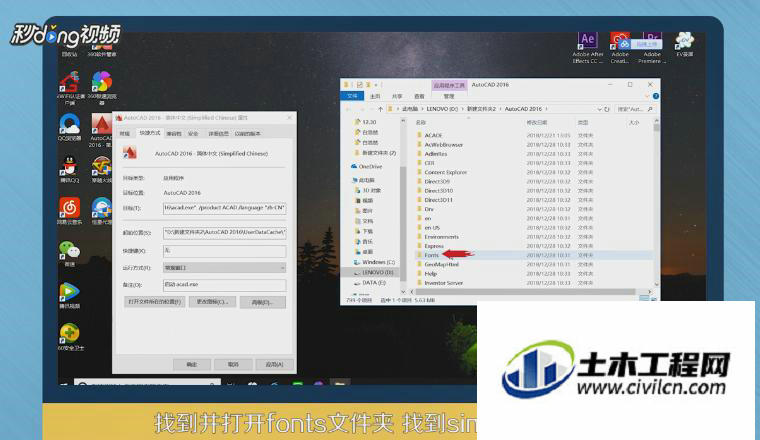Sort by Name column header
760x440 pixels.
tap(421, 123)
